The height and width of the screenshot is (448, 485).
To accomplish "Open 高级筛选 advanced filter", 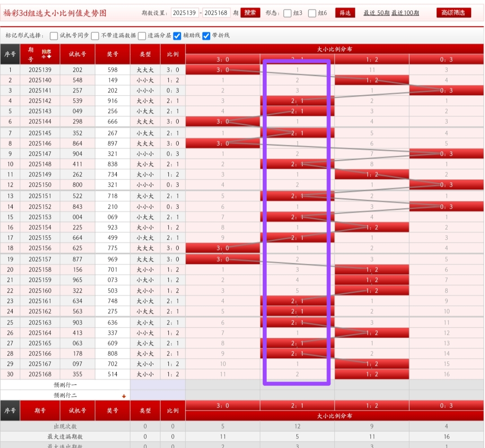I will point(454,13).
